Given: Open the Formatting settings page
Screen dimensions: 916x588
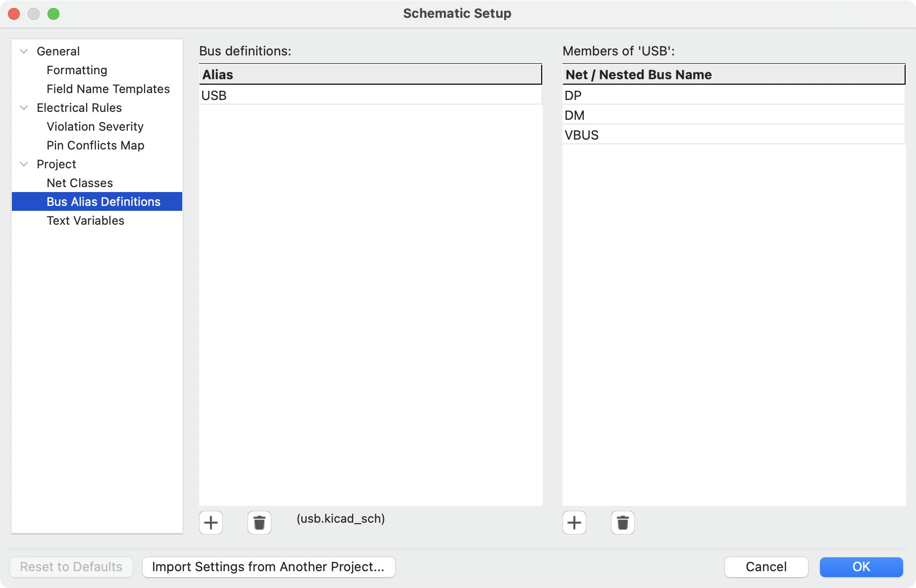Looking at the screenshot, I should tap(77, 70).
